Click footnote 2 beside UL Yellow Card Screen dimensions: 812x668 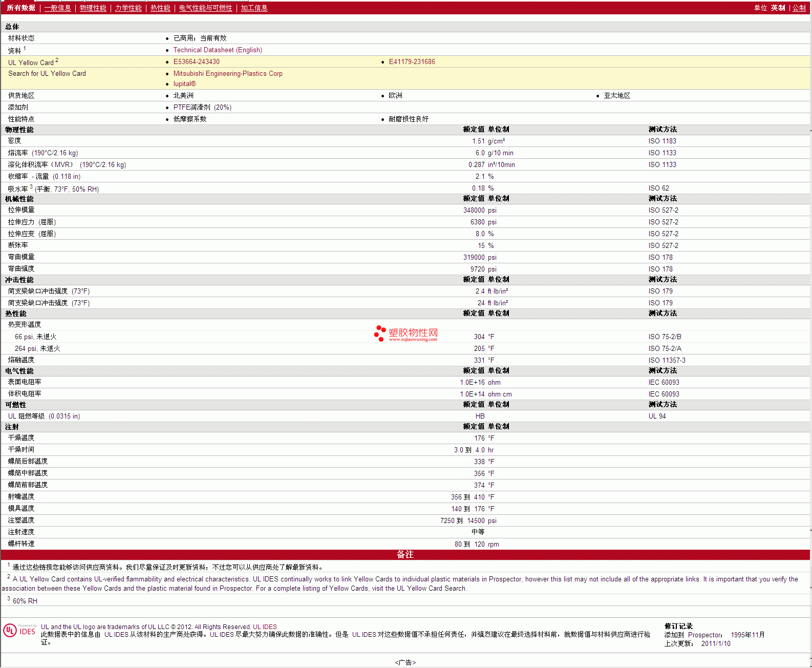click(57, 60)
